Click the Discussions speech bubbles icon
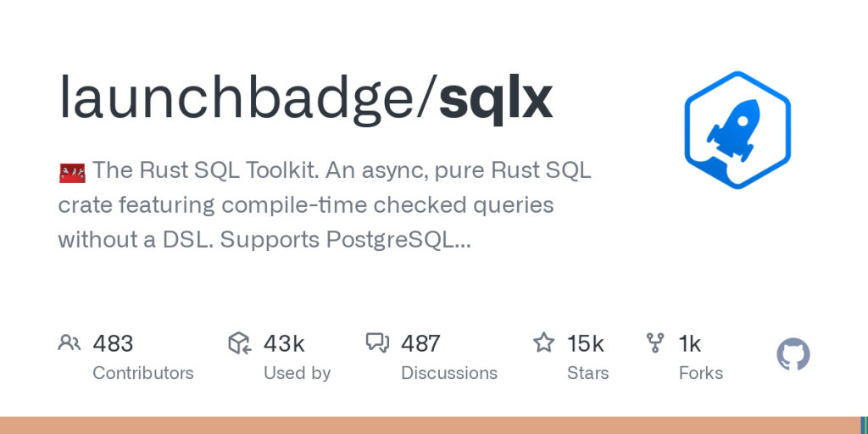 [x=377, y=343]
